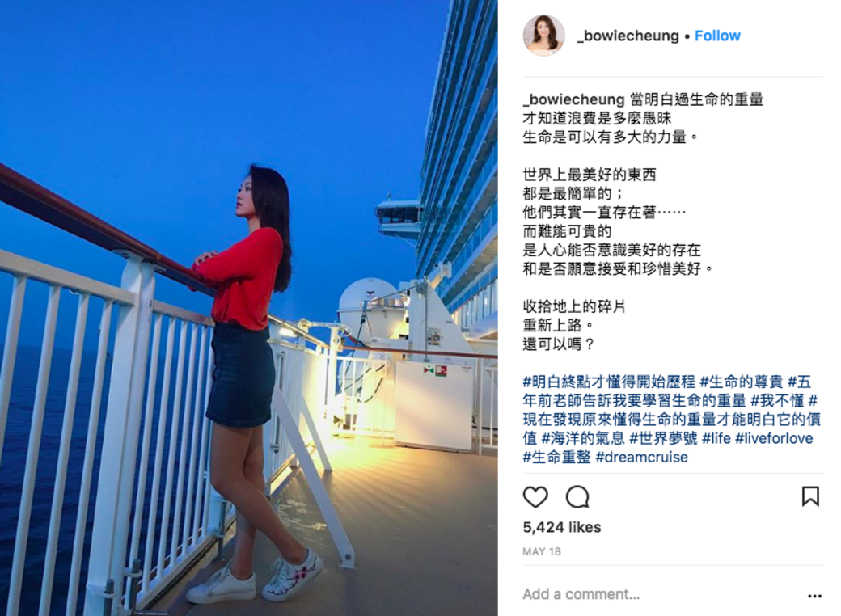View the 5,424 likes list

point(561,528)
